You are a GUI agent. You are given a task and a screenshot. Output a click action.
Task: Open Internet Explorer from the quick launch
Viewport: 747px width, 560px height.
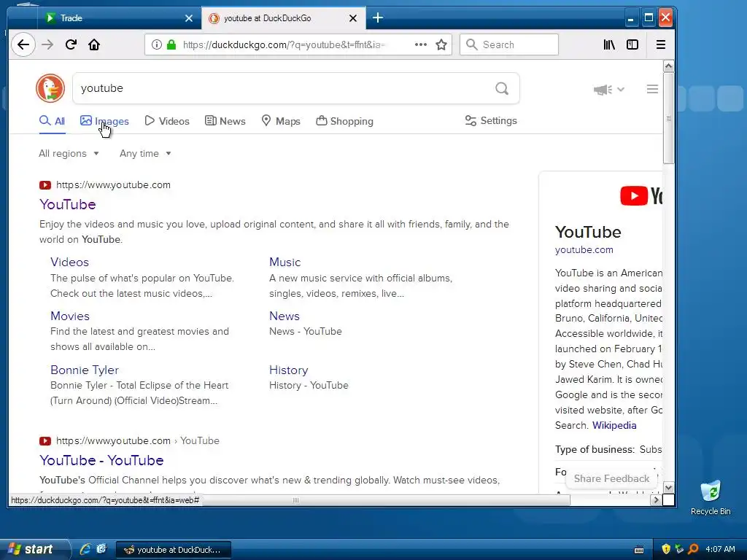[86, 548]
